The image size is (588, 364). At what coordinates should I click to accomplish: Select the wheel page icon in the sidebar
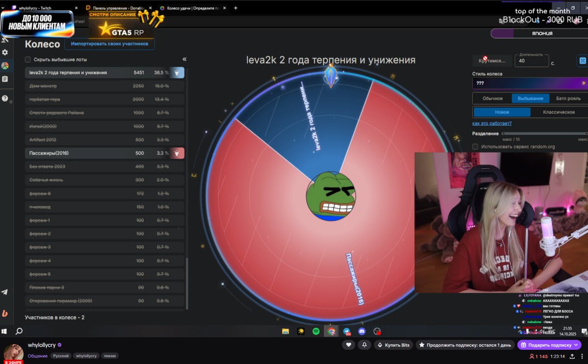click(5, 66)
